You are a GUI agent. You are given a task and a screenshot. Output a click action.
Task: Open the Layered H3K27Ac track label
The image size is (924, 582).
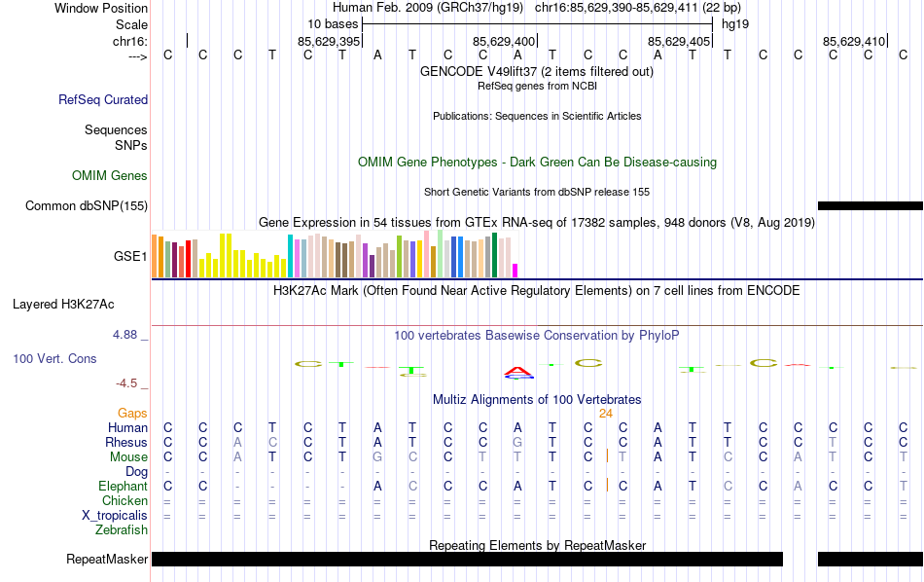pyautogui.click(x=63, y=305)
